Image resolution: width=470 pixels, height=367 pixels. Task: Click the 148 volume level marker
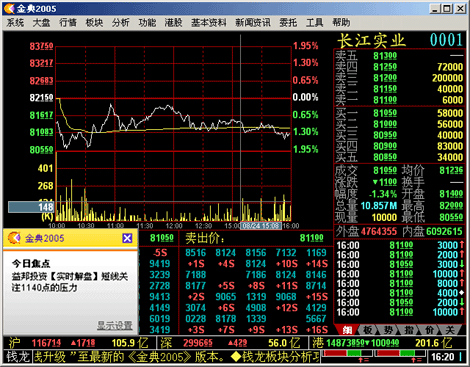31,207
